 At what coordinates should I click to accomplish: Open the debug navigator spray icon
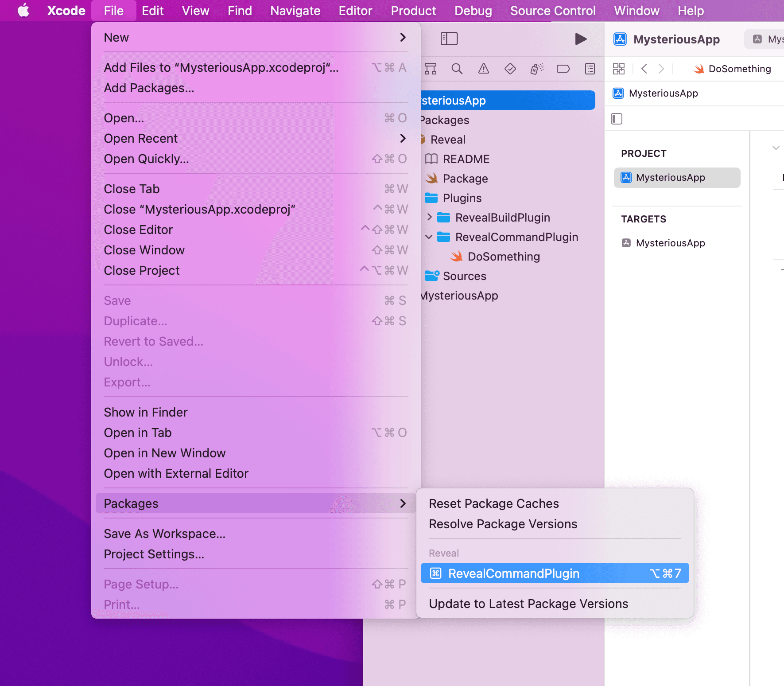click(x=537, y=69)
